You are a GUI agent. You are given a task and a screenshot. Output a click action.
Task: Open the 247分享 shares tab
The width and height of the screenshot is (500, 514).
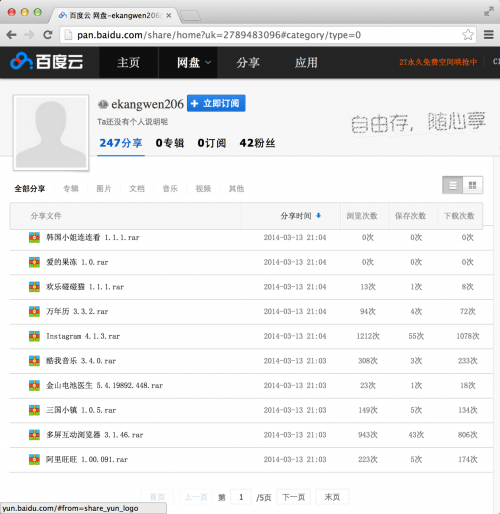(121, 143)
